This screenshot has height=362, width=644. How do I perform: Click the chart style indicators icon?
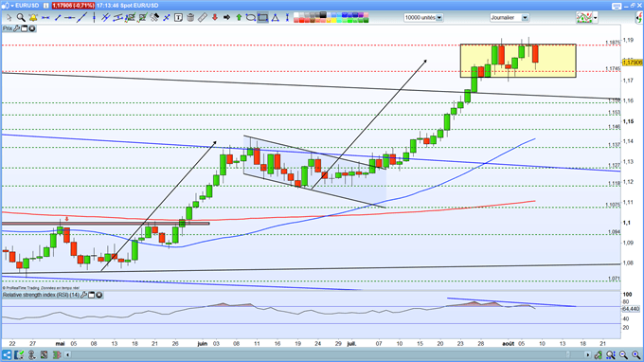pos(584,17)
